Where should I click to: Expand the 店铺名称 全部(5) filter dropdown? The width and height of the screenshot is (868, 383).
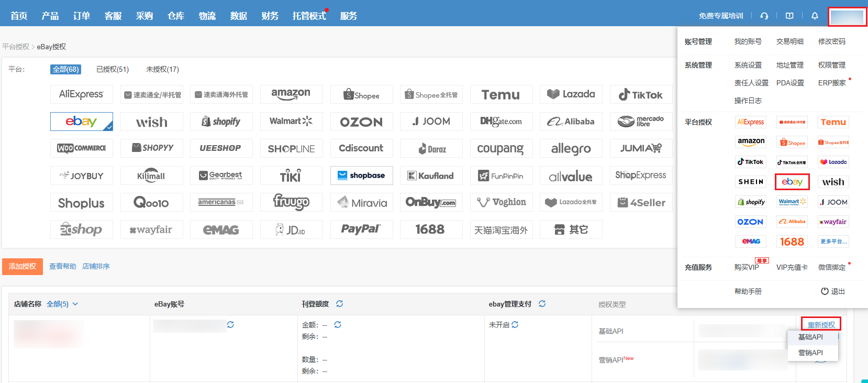click(x=62, y=304)
